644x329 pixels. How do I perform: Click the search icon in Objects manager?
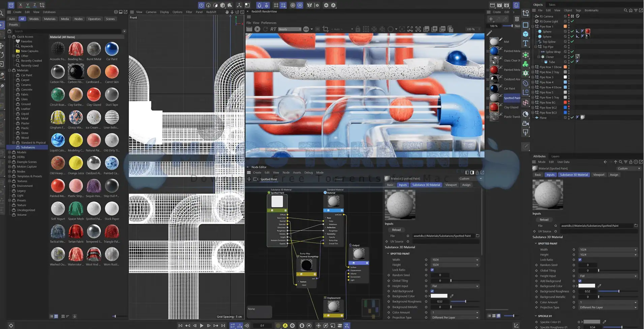click(625, 10)
